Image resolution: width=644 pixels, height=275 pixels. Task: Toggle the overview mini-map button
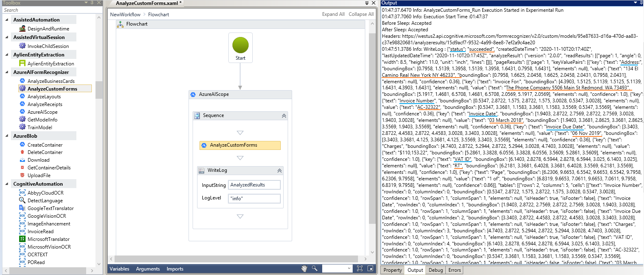point(370,269)
